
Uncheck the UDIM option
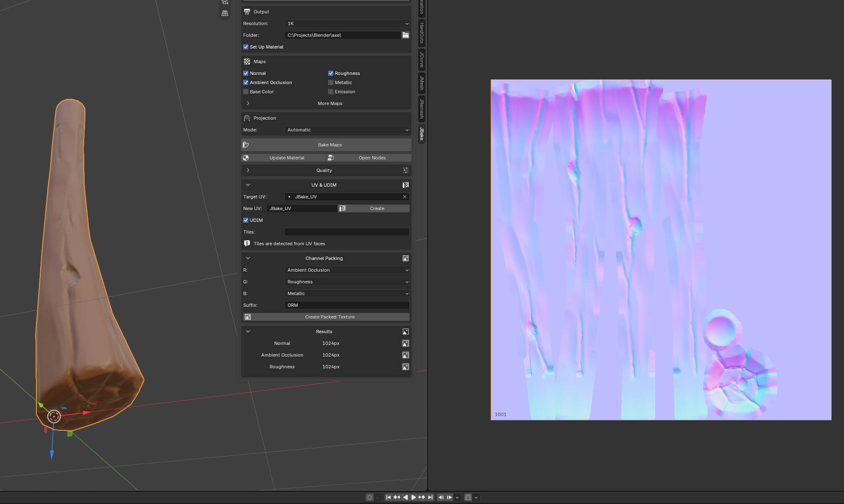tap(246, 220)
